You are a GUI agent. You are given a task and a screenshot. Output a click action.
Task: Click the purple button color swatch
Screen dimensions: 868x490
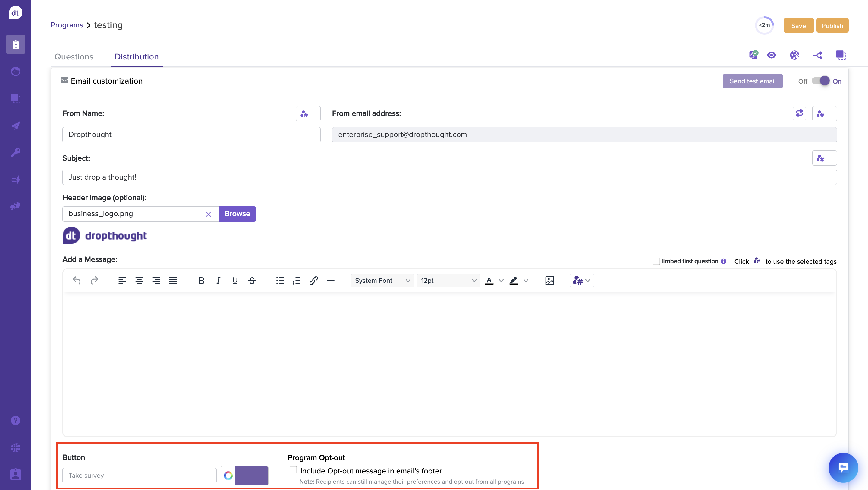(251, 476)
